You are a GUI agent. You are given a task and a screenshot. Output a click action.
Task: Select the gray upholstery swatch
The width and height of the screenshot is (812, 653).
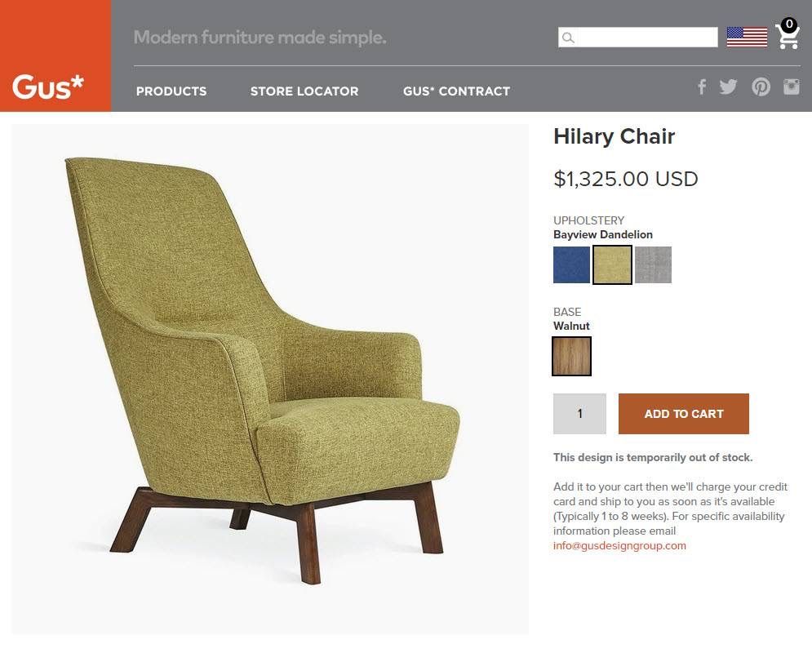(x=653, y=264)
